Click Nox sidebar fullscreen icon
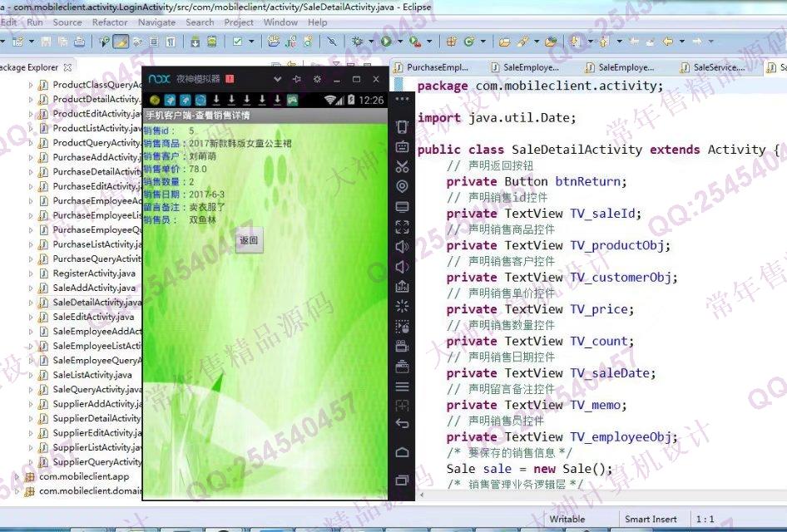Image resolution: width=787 pixels, height=532 pixels. coord(402,227)
